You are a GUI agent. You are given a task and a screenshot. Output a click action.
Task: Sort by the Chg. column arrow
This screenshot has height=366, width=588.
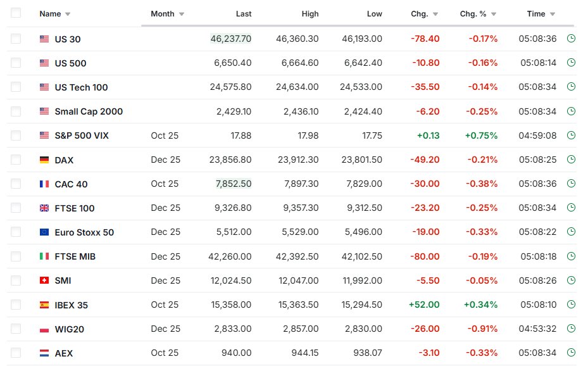point(435,15)
